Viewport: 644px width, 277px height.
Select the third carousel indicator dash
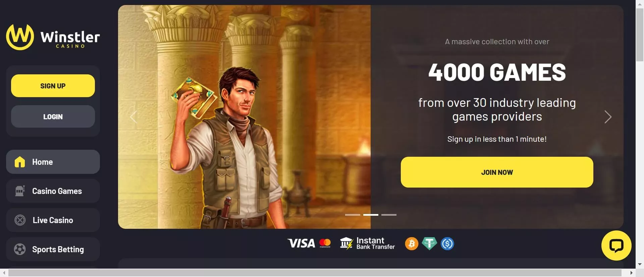389,215
